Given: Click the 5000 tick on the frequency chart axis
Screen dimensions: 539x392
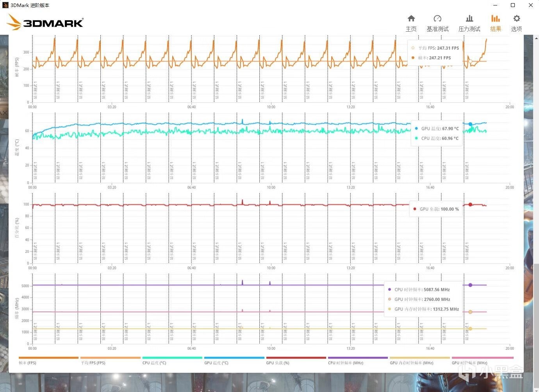Looking at the screenshot, I should 25,286.
